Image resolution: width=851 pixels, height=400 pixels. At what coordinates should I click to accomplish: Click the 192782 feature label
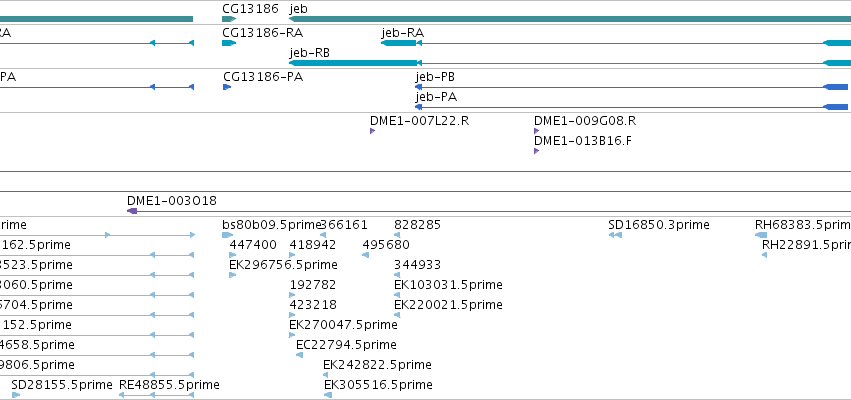313,285
